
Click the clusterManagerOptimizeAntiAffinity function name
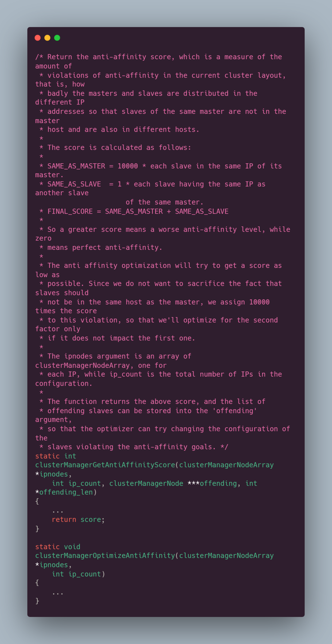click(105, 556)
